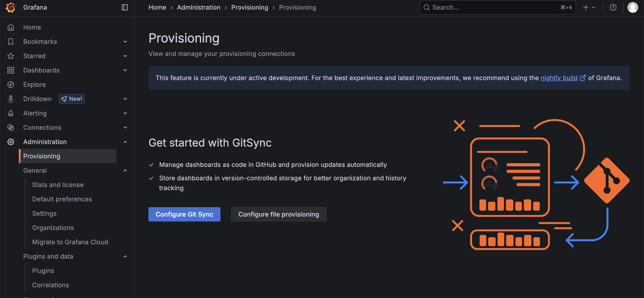The image size is (644, 298).
Task: Open Migrate to Grafana Cloud
Action: 70,242
